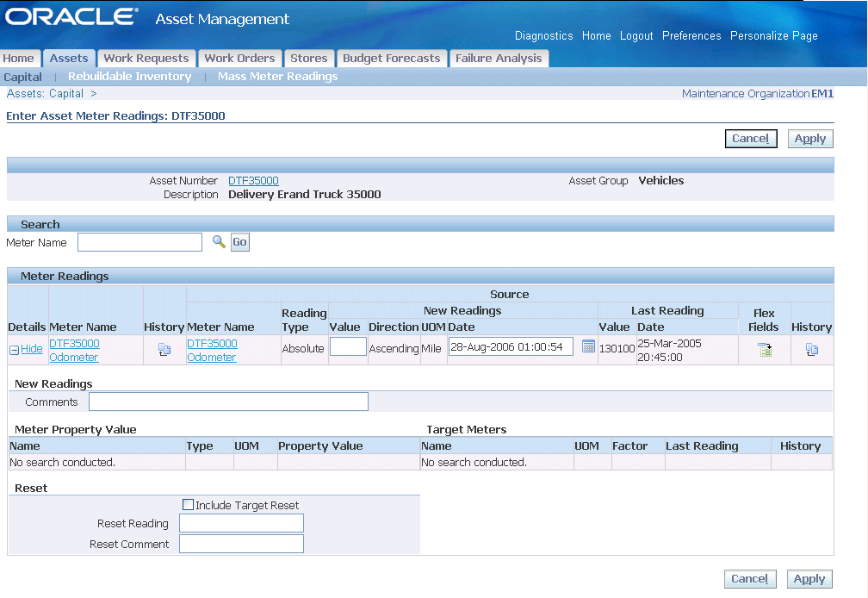Screen dimensions: 868x598
Task: Click the bottom Cancel button
Action: pyautogui.click(x=749, y=579)
